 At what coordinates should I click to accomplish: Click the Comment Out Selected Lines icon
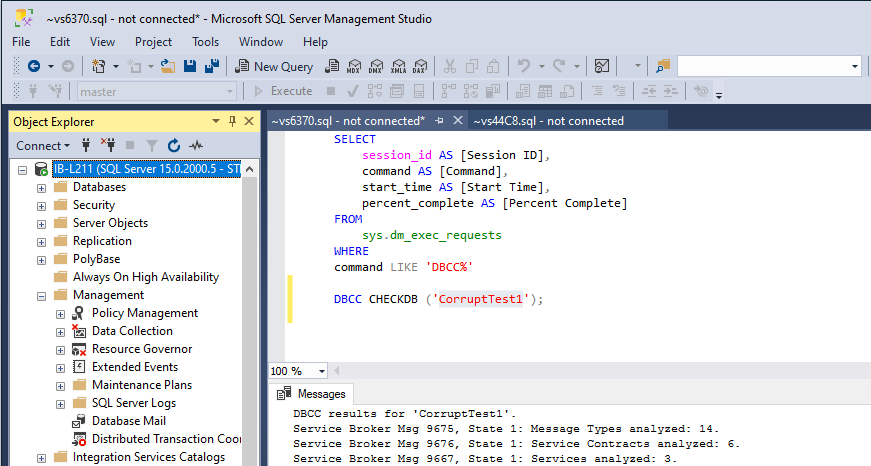(597, 91)
